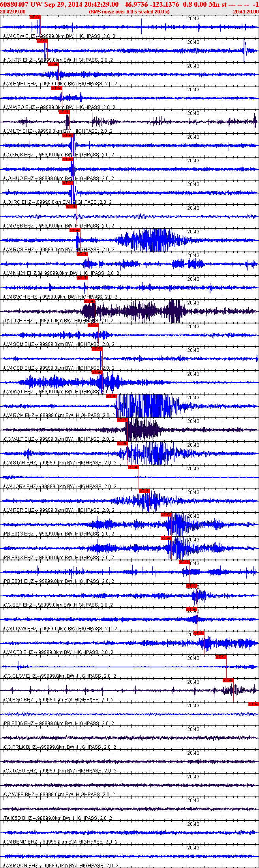The height and width of the screenshot is (868, 259).
Task: Click the red pick flag on CC CLCV trace
Action: pos(221,657)
